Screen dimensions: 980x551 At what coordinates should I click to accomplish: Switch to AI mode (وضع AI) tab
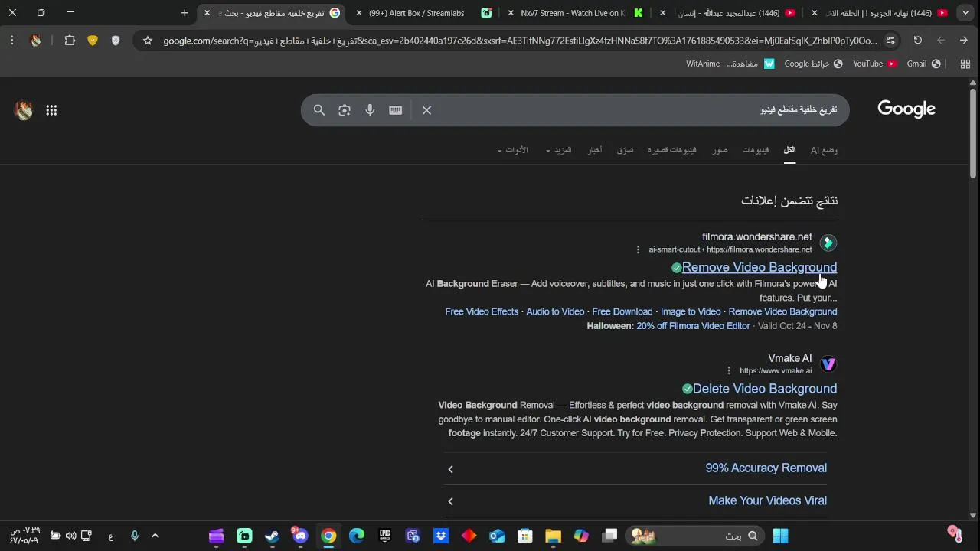[824, 150]
